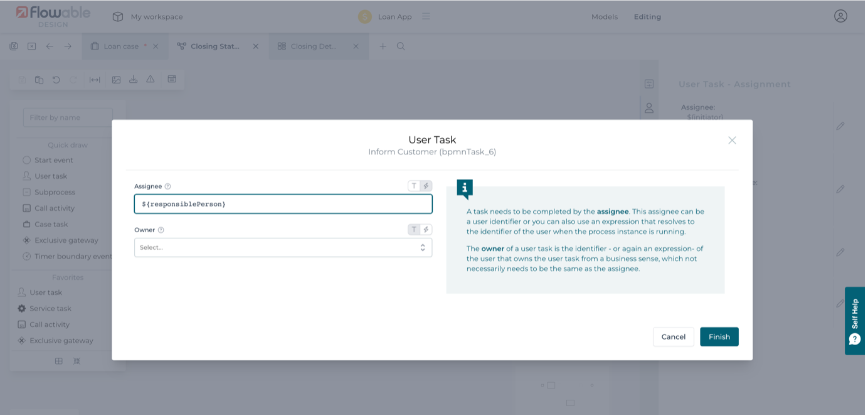Click the validation warning triangle icon

pos(151,80)
